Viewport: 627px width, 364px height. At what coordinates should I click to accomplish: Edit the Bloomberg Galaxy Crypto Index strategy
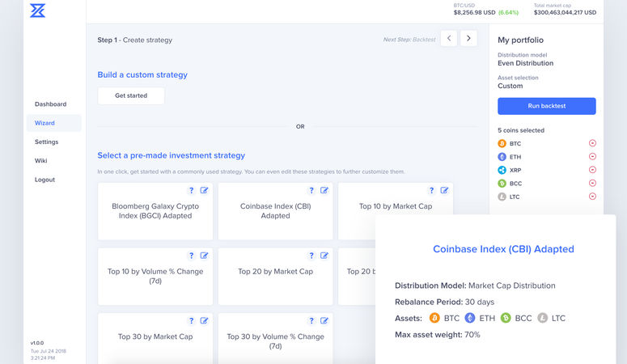tap(205, 190)
